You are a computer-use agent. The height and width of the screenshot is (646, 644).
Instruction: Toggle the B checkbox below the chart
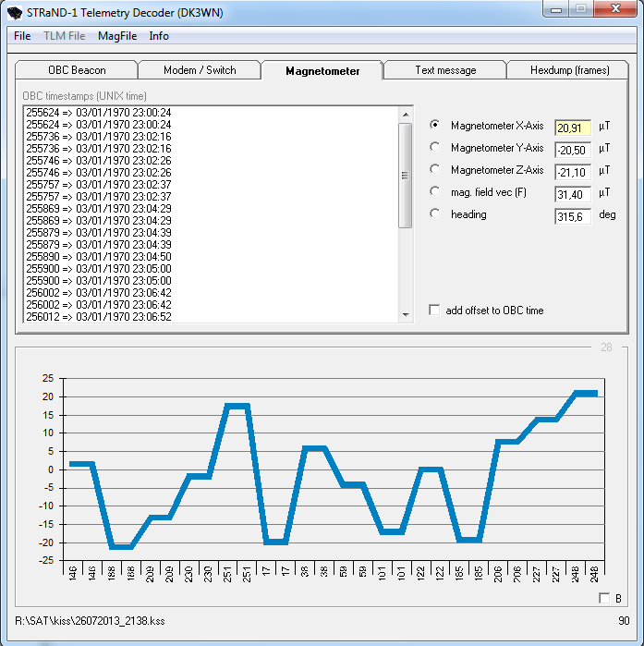tap(604, 598)
